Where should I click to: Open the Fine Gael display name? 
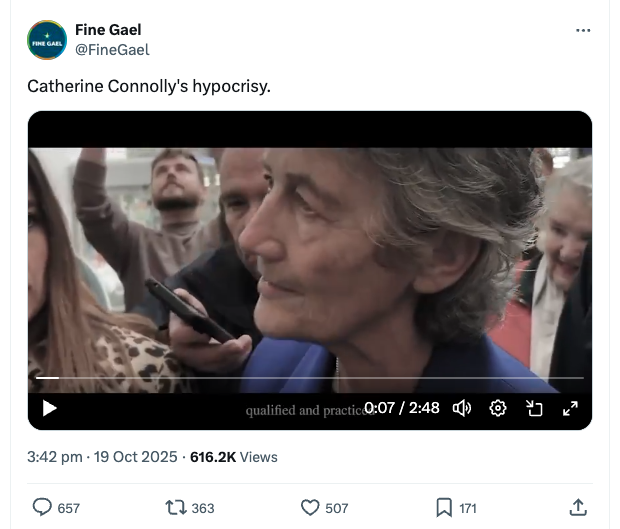108,30
